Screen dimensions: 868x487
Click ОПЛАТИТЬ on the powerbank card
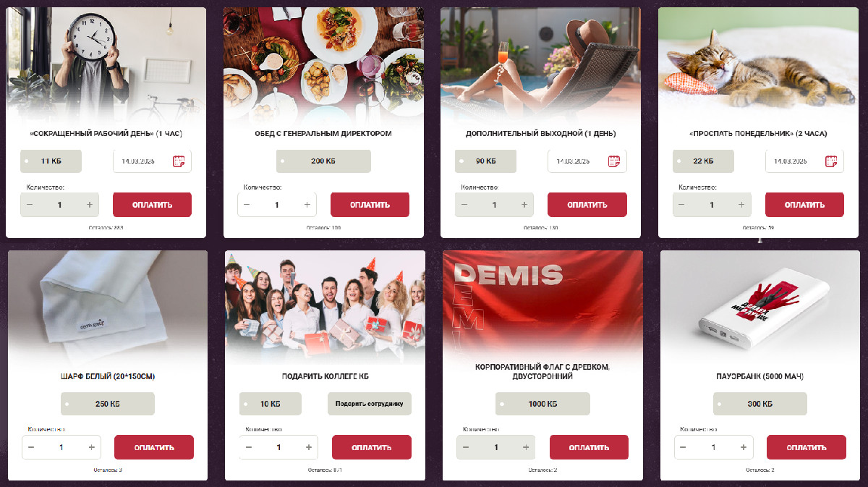(807, 447)
